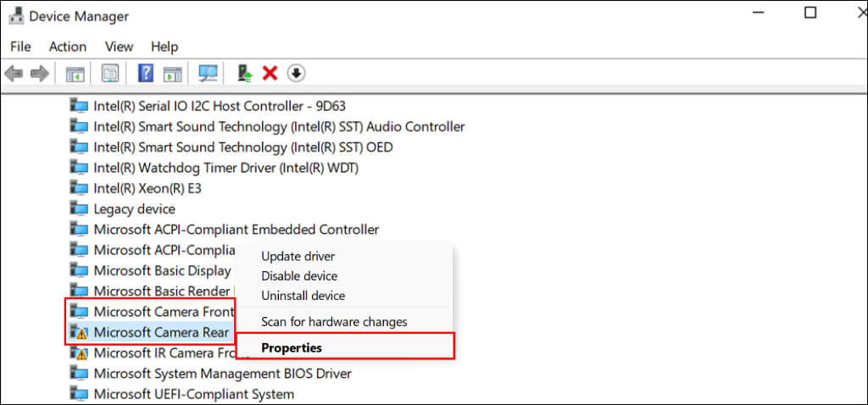Viewport: 868px width, 405px height.
Task: Click Scan for hardware changes toolbar icon
Action: [x=208, y=74]
